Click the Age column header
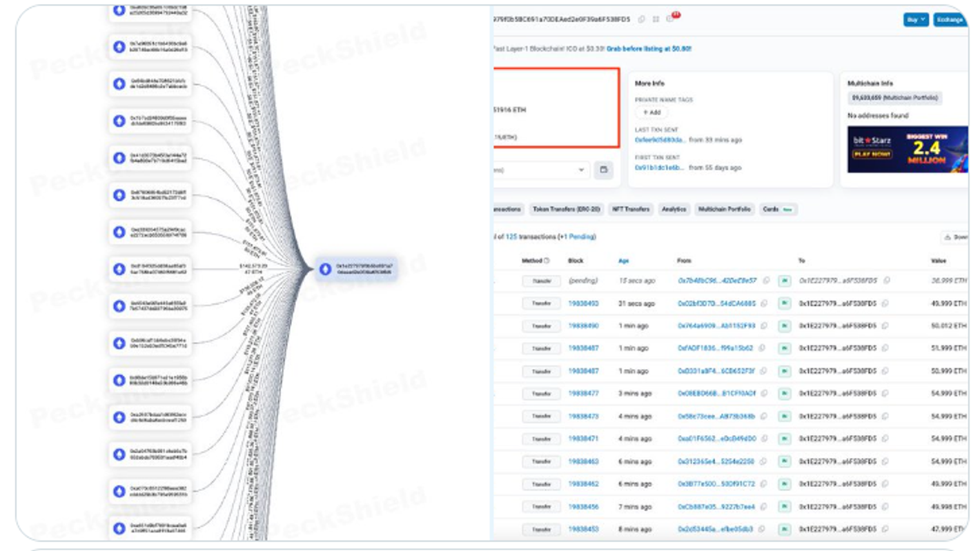 pos(623,261)
